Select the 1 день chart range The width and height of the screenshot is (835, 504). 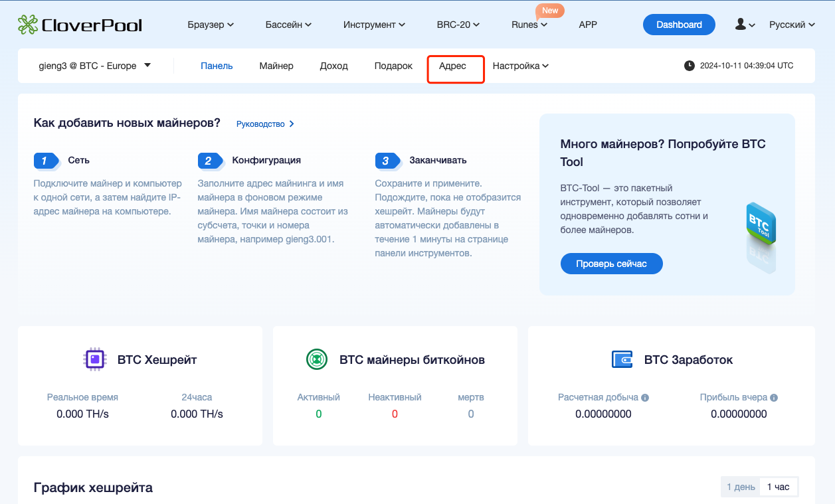tap(741, 487)
